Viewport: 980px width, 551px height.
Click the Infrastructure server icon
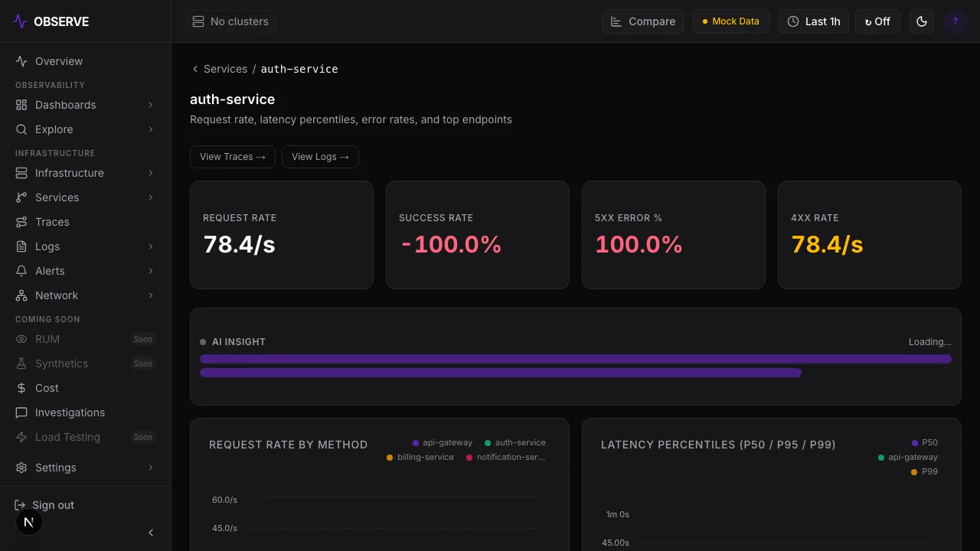coord(21,173)
